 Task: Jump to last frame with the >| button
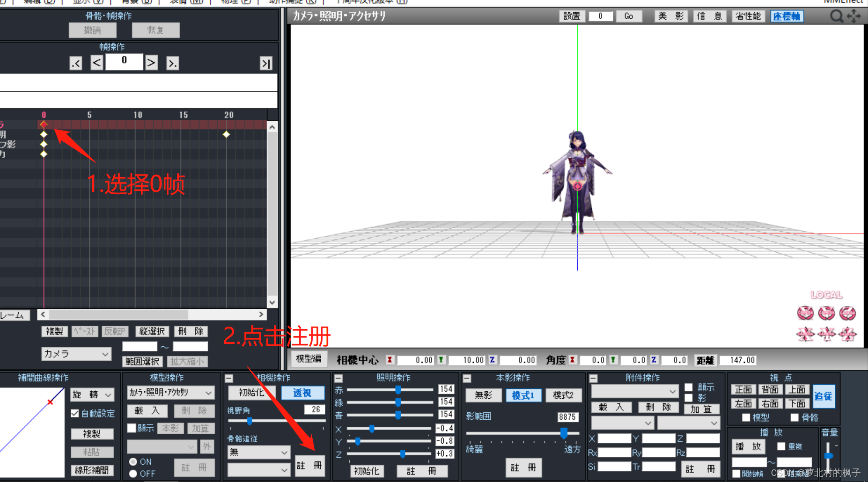(266, 63)
